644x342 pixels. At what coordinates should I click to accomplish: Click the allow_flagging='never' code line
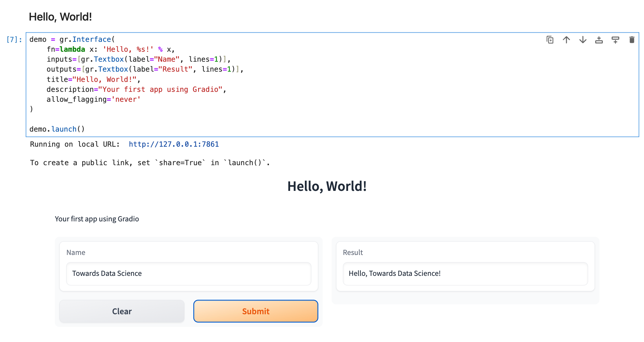[x=94, y=99]
